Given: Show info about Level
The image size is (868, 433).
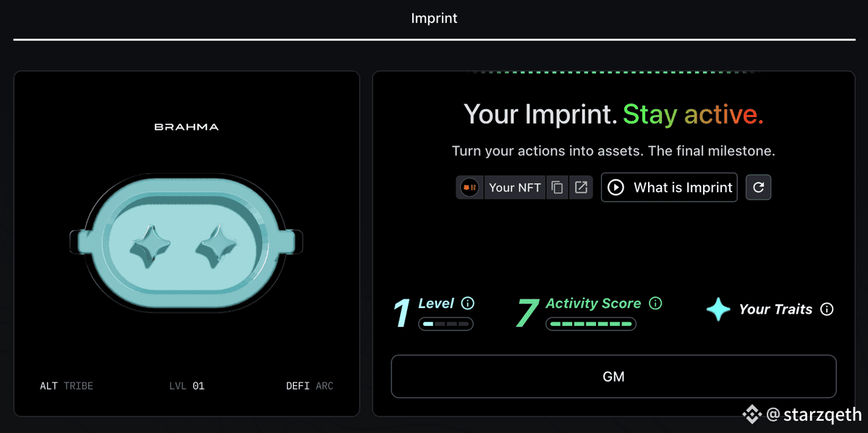Looking at the screenshot, I should (468, 303).
